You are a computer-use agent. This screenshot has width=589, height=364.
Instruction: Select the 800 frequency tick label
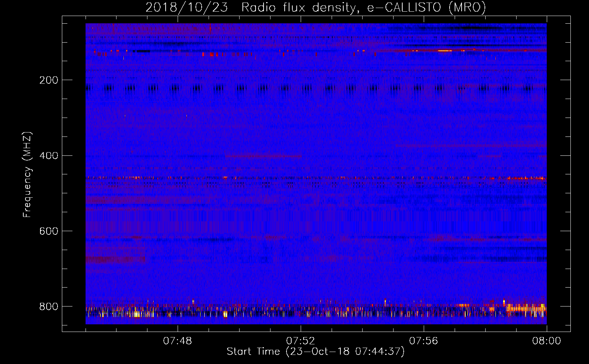(49, 306)
